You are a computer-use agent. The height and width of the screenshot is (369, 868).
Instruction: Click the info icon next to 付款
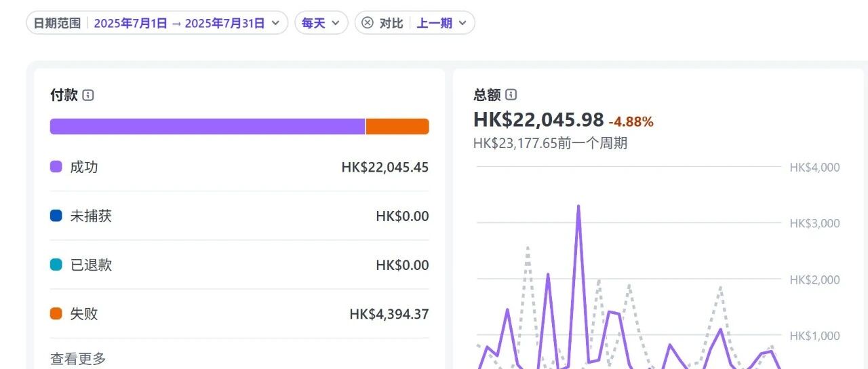[x=88, y=95]
